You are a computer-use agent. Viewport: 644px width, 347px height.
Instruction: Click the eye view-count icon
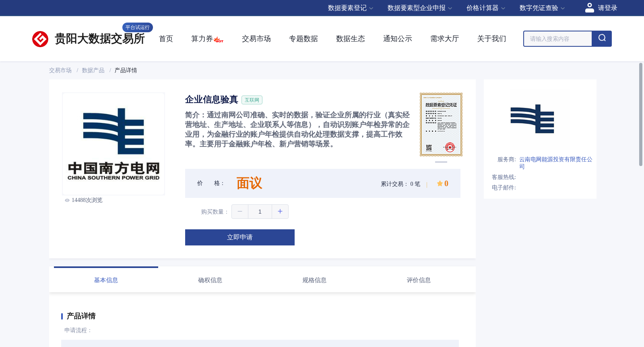tap(67, 200)
